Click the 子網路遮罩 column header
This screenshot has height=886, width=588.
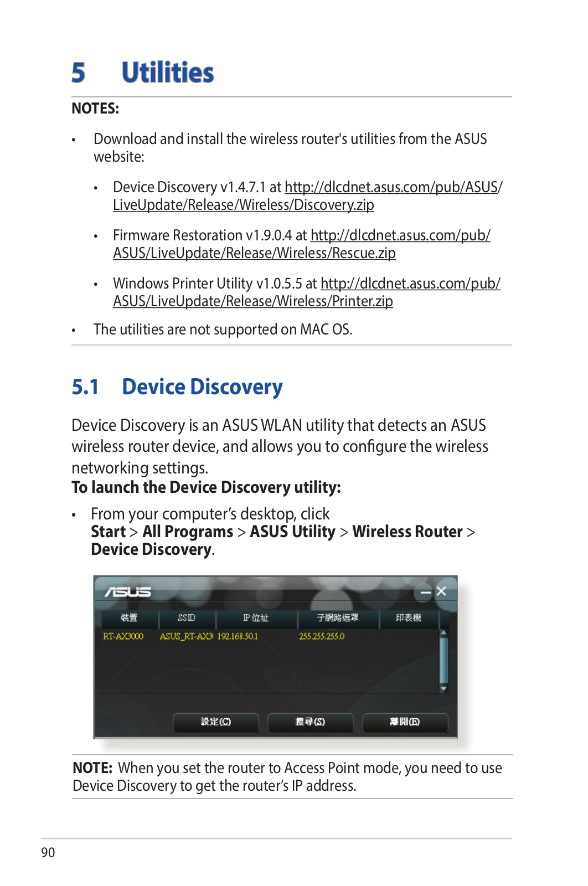coord(338,618)
